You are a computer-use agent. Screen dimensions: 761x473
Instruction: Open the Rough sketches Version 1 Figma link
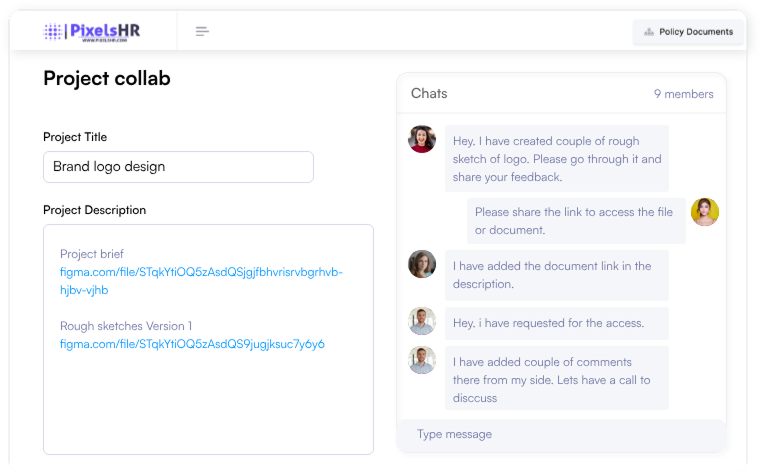(192, 344)
